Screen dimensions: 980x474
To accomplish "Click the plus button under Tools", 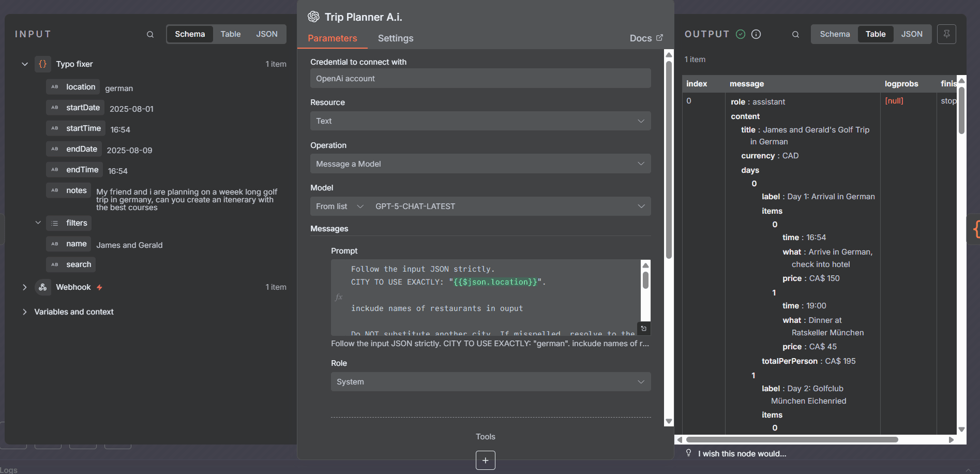I will pos(485,460).
